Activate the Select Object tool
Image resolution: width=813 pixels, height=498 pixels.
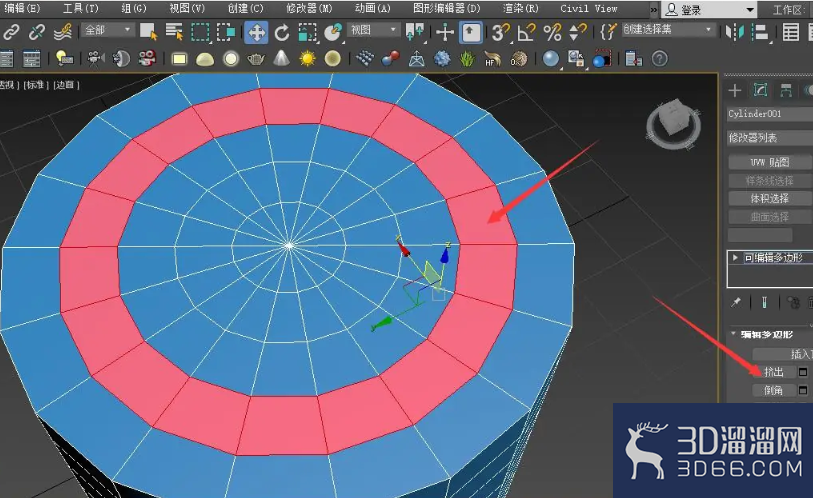[148, 32]
